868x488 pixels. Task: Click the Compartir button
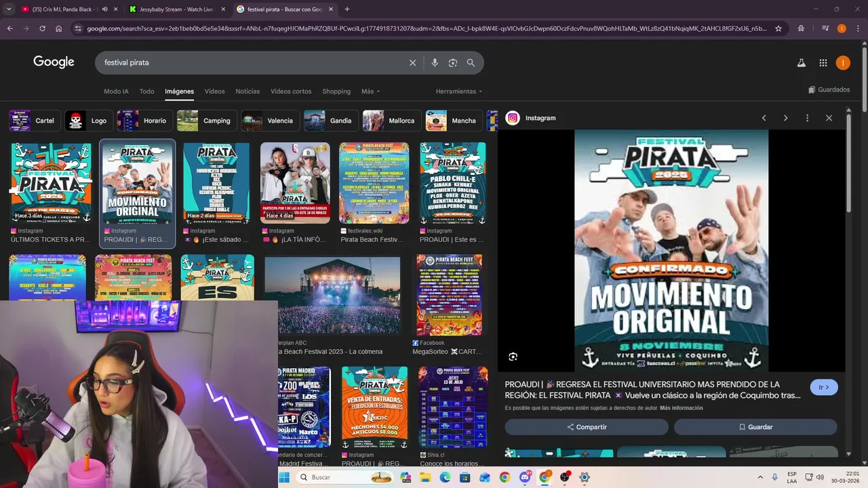point(587,427)
